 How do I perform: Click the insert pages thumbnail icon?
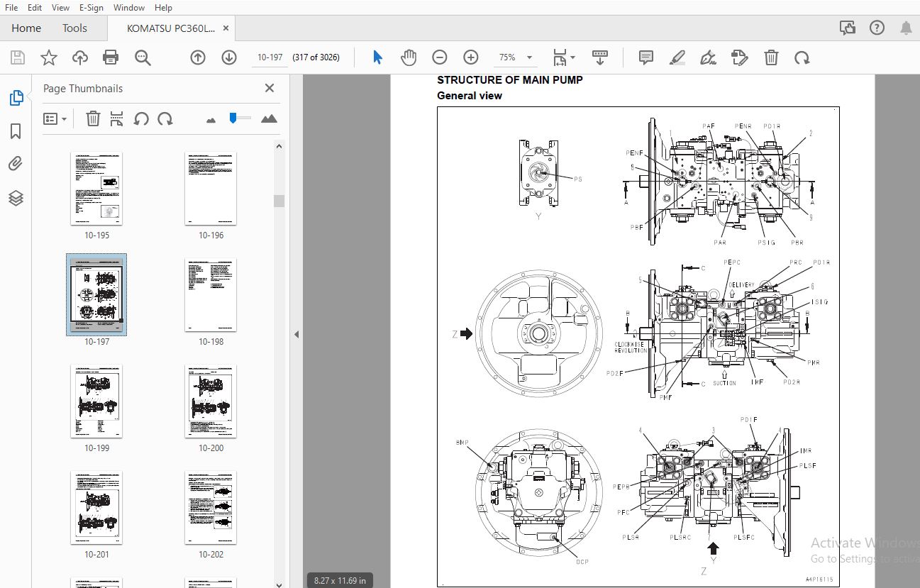click(117, 119)
